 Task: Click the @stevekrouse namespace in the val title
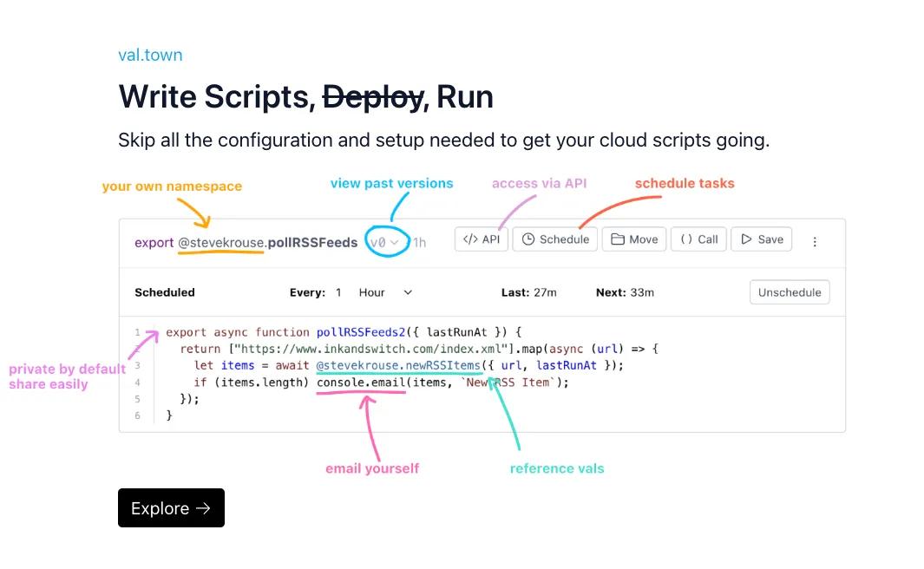pyautogui.click(x=220, y=243)
